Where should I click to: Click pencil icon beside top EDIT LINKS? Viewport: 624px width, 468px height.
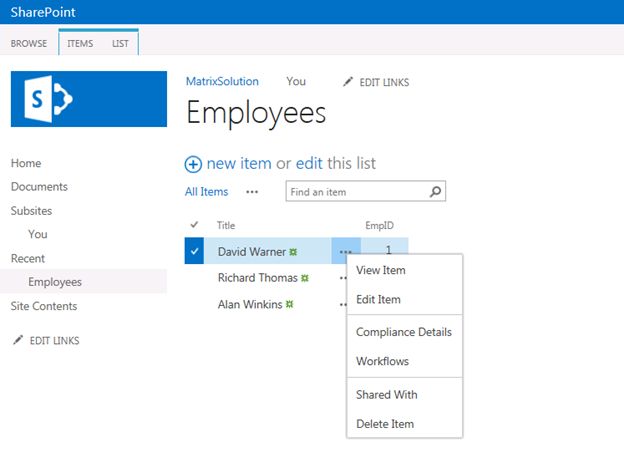pyautogui.click(x=347, y=82)
